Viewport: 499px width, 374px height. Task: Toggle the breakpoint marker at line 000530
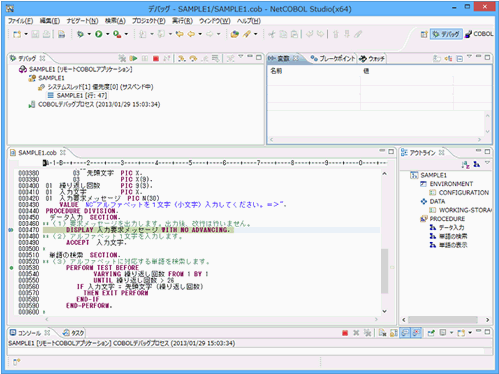coord(11,268)
